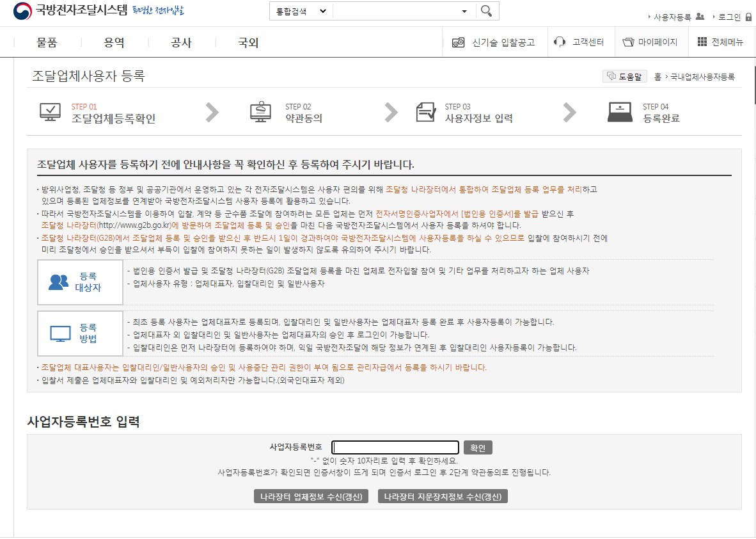Expand the search keyword suggestion dropdown
Viewport: 756px width, 539px height.
click(464, 11)
